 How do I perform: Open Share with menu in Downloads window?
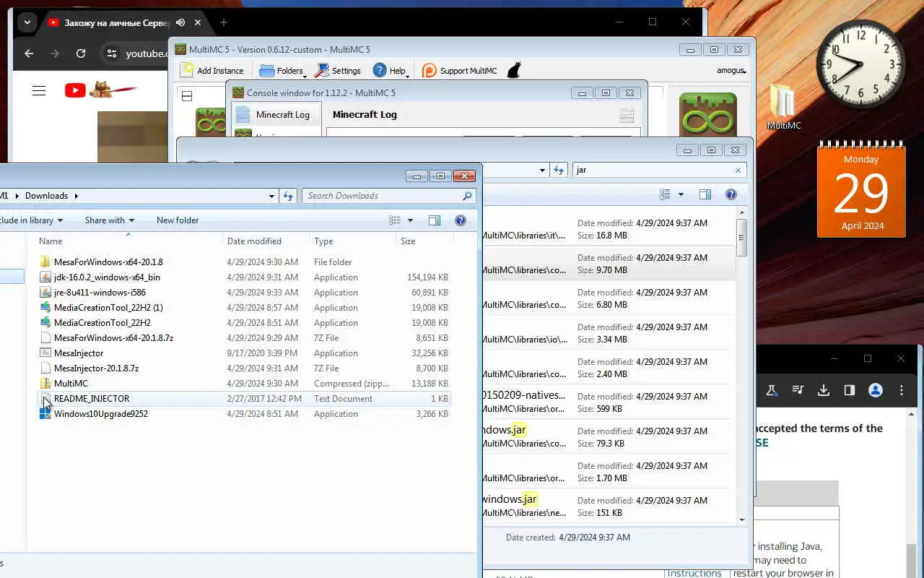pyautogui.click(x=110, y=220)
